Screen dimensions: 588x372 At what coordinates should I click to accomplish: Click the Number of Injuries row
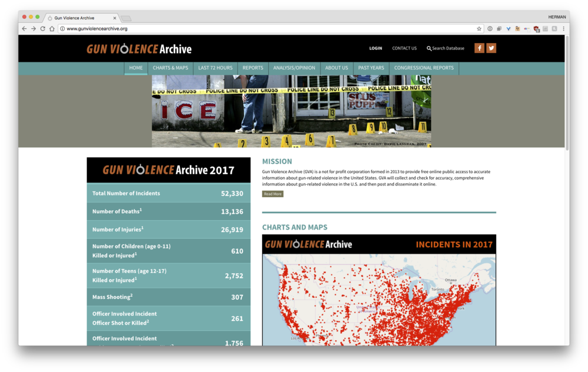pos(168,230)
